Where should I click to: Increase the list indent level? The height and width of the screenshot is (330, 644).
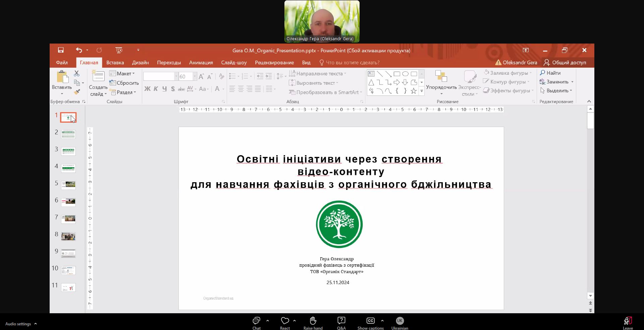pyautogui.click(x=269, y=76)
